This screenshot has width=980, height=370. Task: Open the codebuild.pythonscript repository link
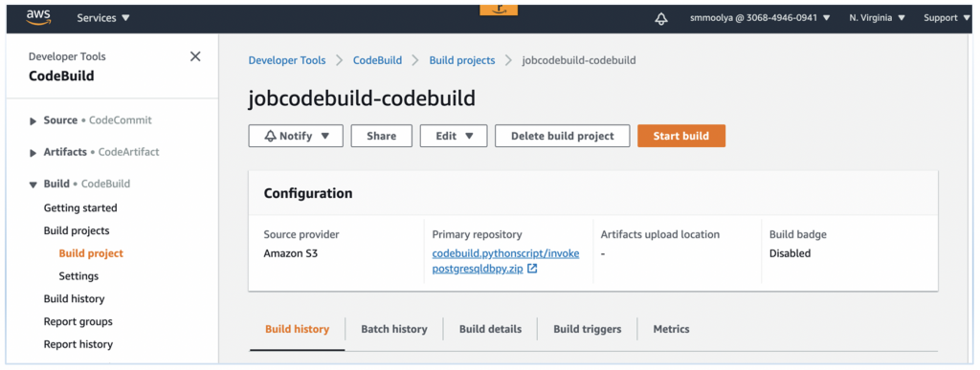(x=505, y=261)
